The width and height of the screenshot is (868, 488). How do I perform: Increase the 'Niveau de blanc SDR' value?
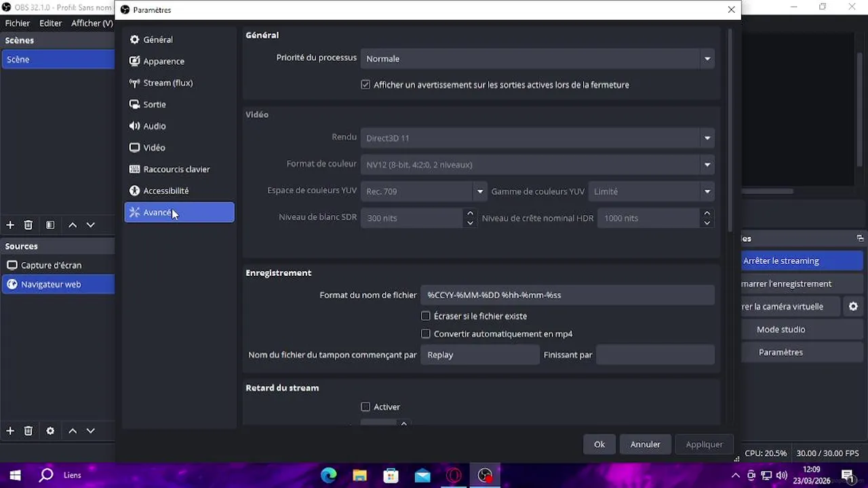[x=470, y=213]
